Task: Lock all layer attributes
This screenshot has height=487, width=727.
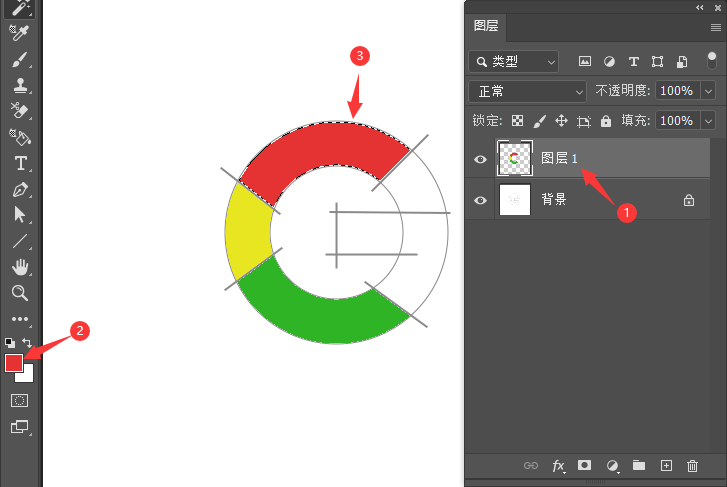Action: point(606,121)
